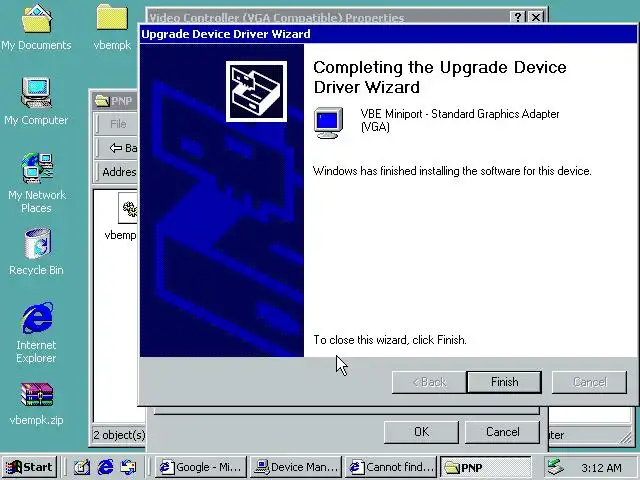This screenshot has width=640, height=480.
Task: Click OK in Video Controller Properties dialog
Action: coord(421,432)
